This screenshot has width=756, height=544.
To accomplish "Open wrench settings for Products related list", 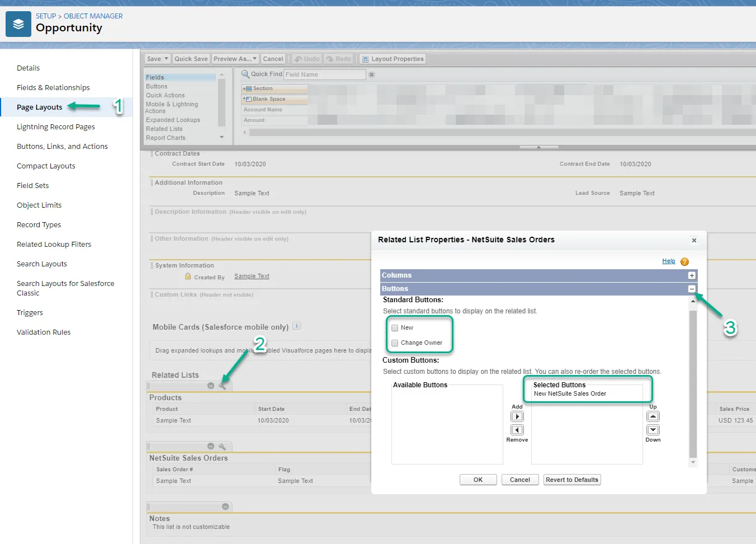I will point(222,386).
